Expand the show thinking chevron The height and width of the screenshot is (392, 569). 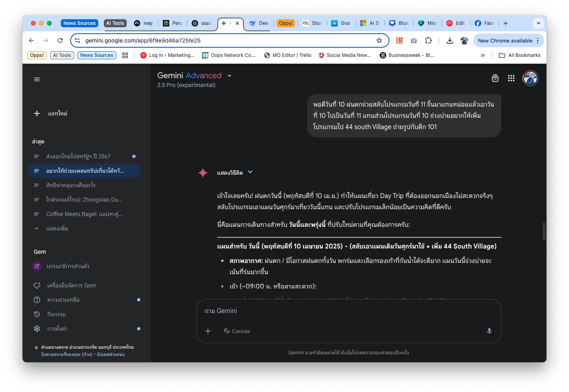[250, 172]
